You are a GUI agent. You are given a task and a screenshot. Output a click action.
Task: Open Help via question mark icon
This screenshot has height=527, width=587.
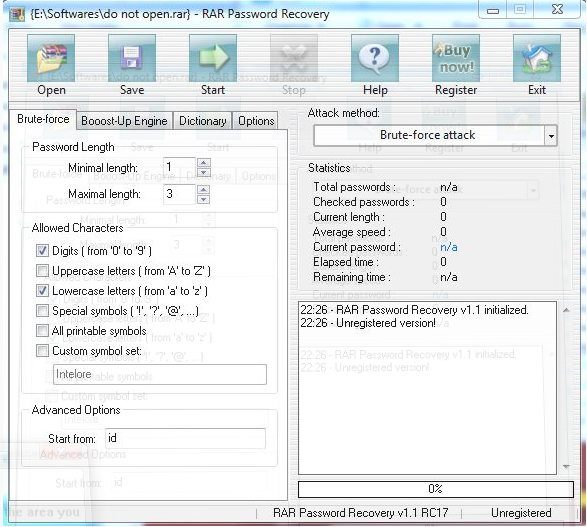click(375, 58)
